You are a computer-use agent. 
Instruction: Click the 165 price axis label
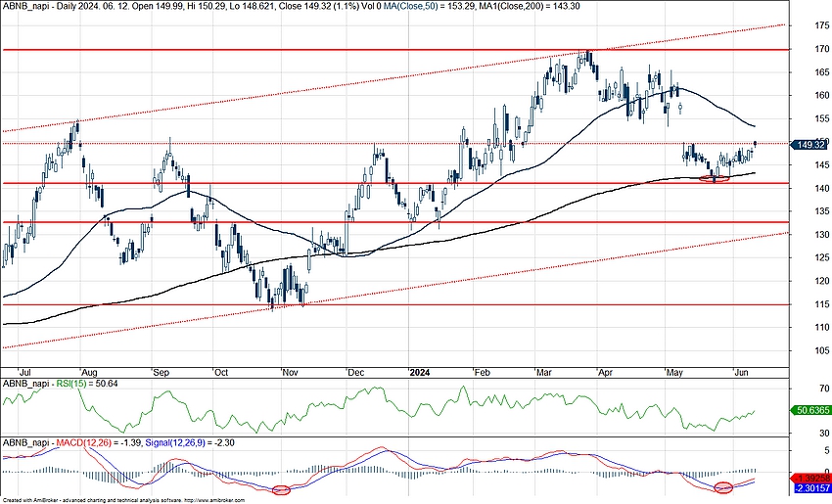point(822,72)
